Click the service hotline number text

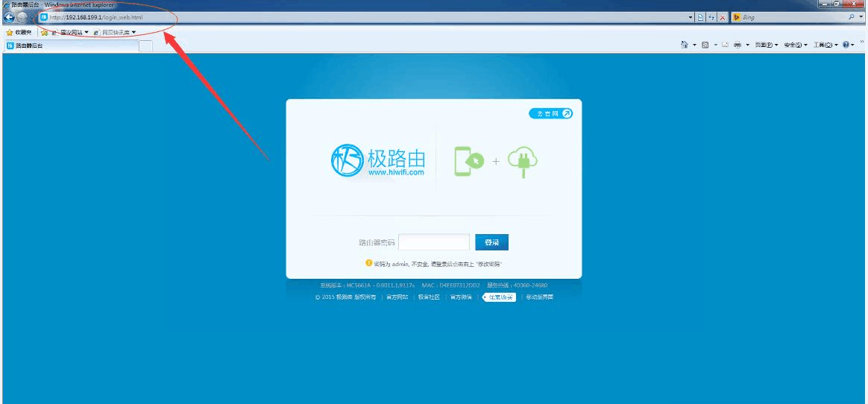pyautogui.click(x=517, y=285)
